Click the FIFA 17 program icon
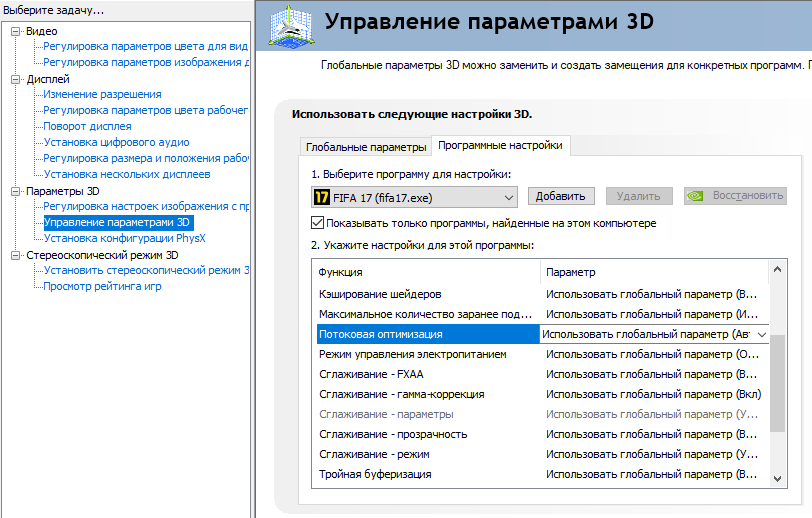812x518 pixels. (x=322, y=196)
